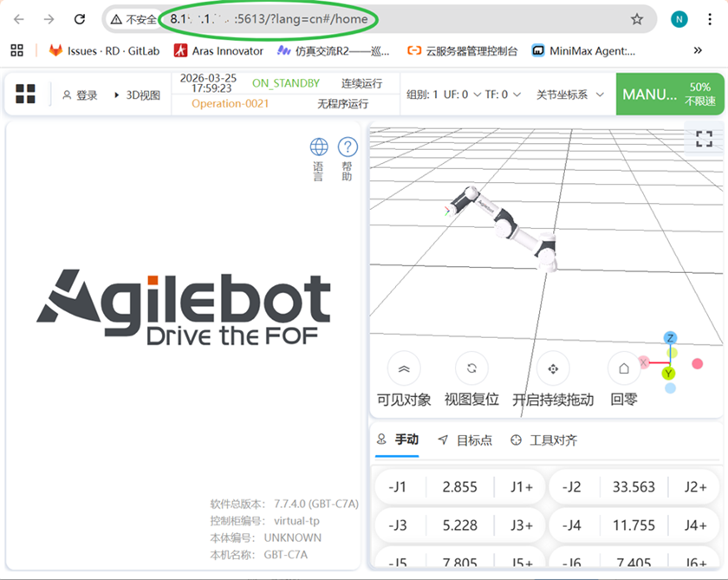Jog joint with J3+ button

(522, 525)
